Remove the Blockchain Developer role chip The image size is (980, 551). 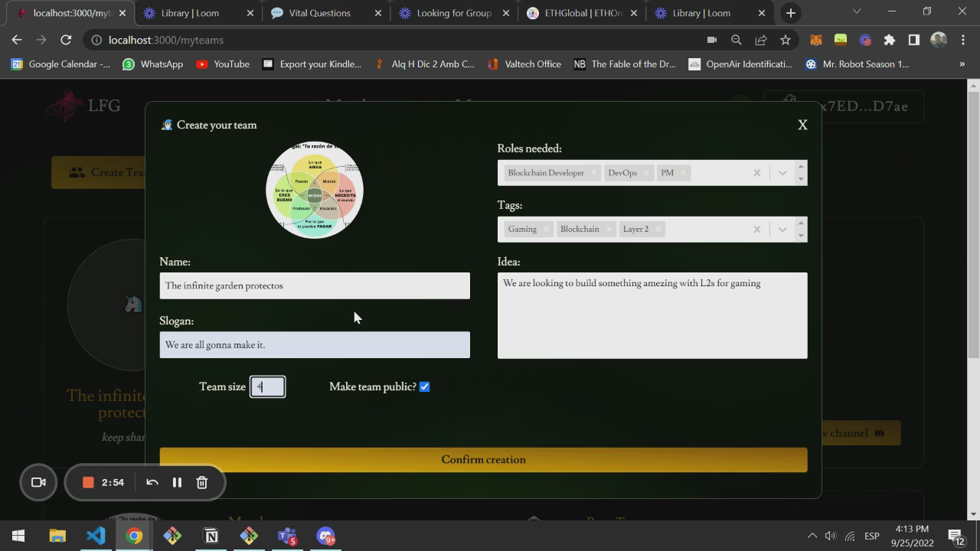tap(593, 173)
